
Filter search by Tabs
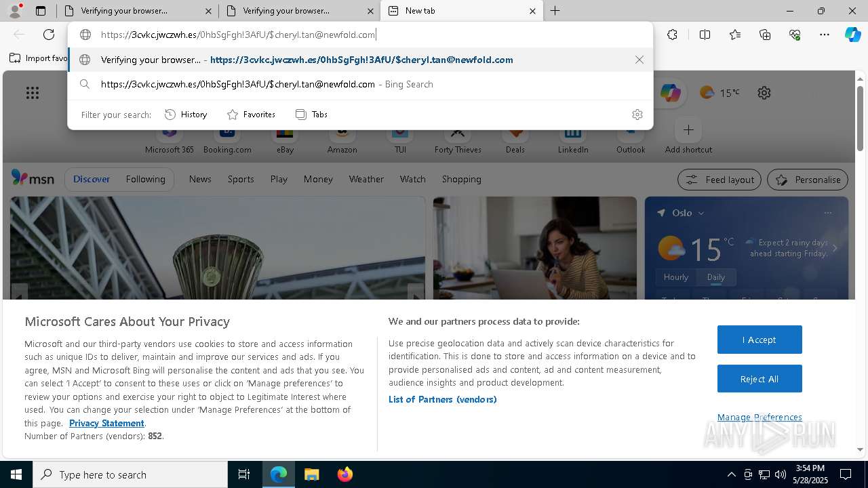[311, 115]
